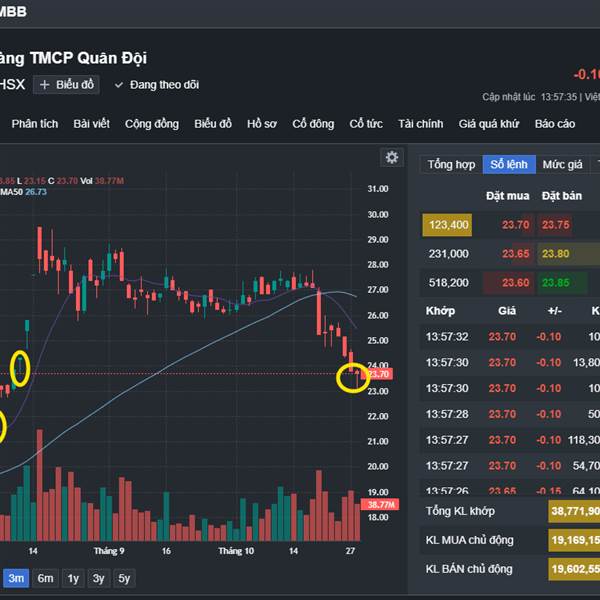Open chart settings gear icon
This screenshot has width=600, height=600.
point(392,158)
